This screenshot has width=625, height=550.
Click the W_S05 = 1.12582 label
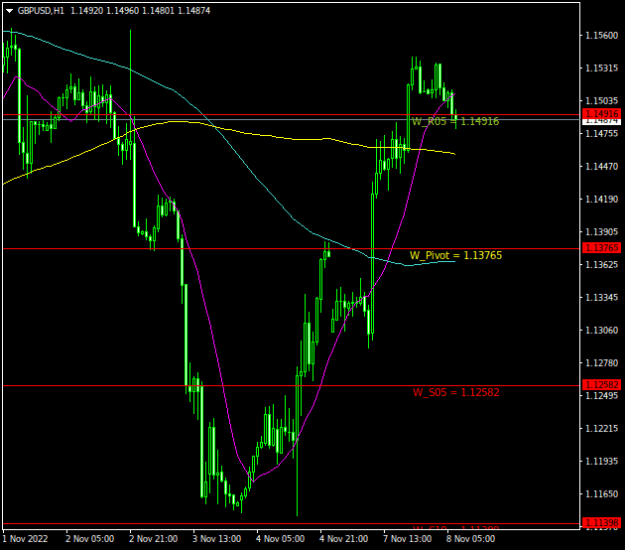(x=456, y=392)
